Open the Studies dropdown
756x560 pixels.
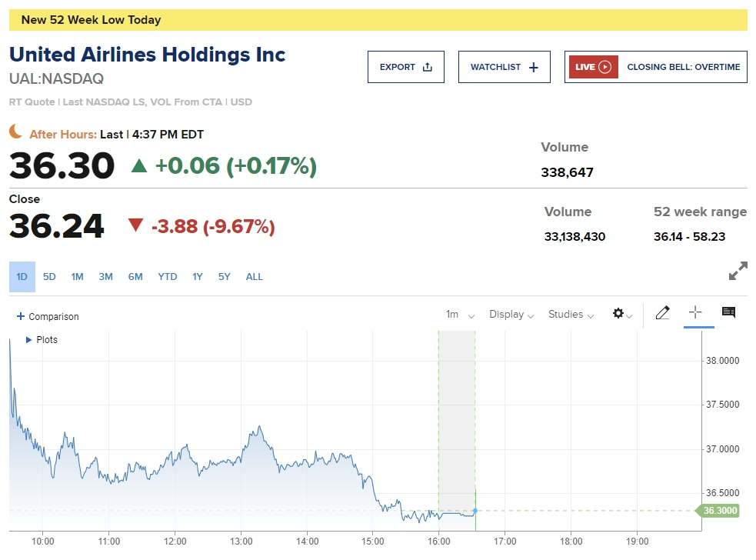pyautogui.click(x=571, y=315)
